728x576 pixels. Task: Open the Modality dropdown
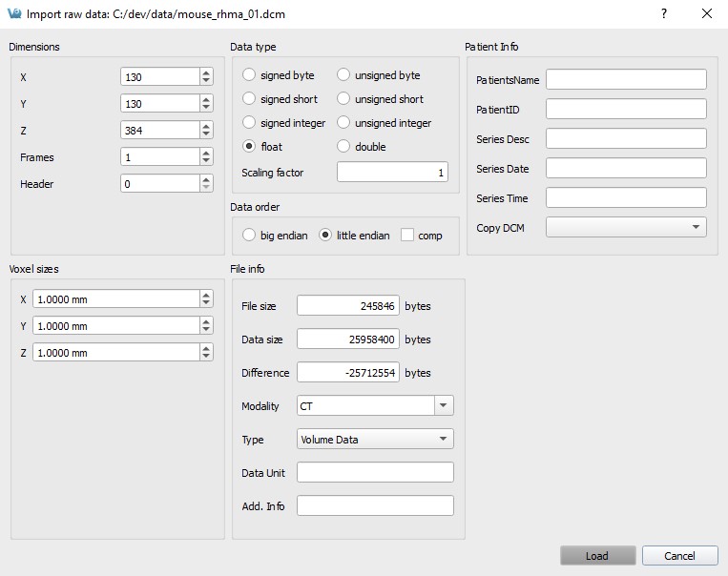pos(444,406)
